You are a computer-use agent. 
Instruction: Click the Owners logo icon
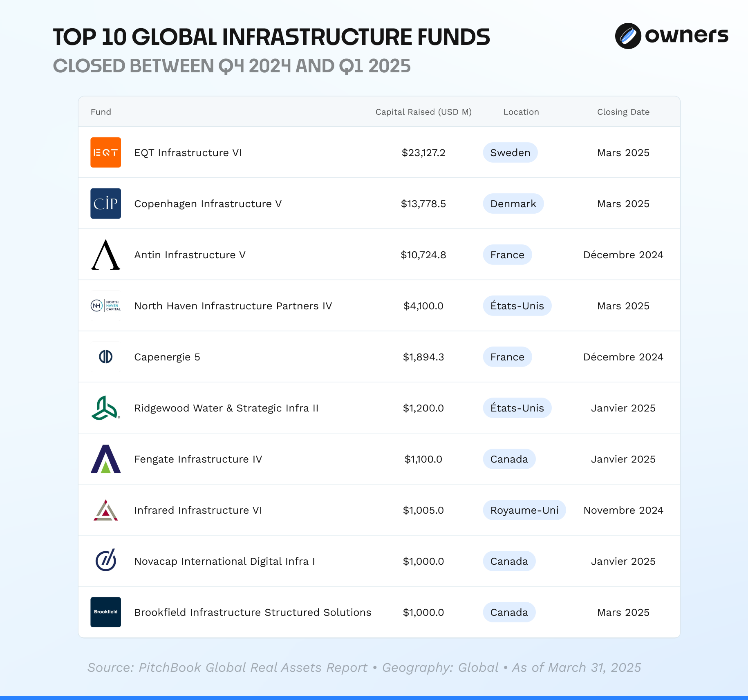[x=628, y=36]
